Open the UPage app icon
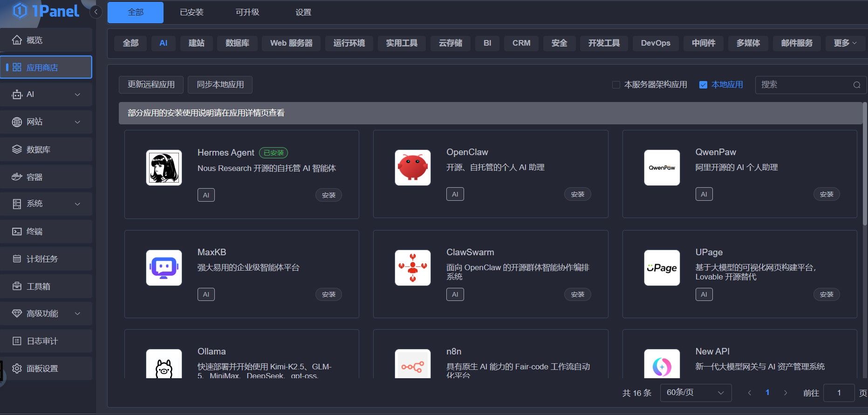This screenshot has height=415, width=868. click(x=662, y=268)
